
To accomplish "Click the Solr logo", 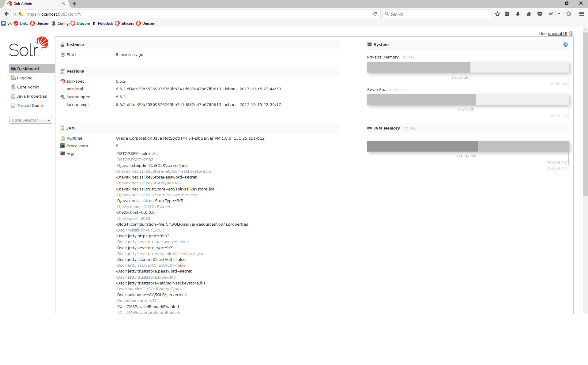I will (x=29, y=47).
